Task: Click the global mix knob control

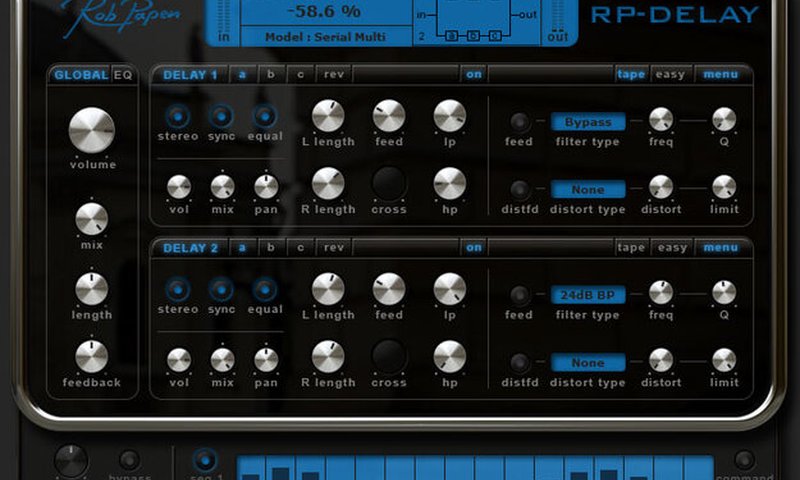Action: [92, 218]
